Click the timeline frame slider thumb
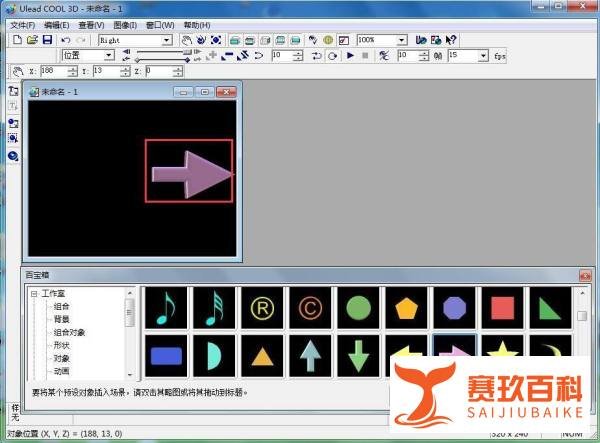Screen dimensions: 600x443 (x=187, y=52)
